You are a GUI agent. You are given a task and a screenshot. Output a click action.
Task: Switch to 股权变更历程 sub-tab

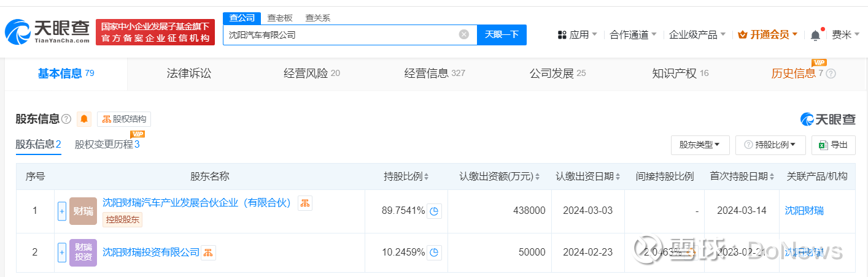107,145
